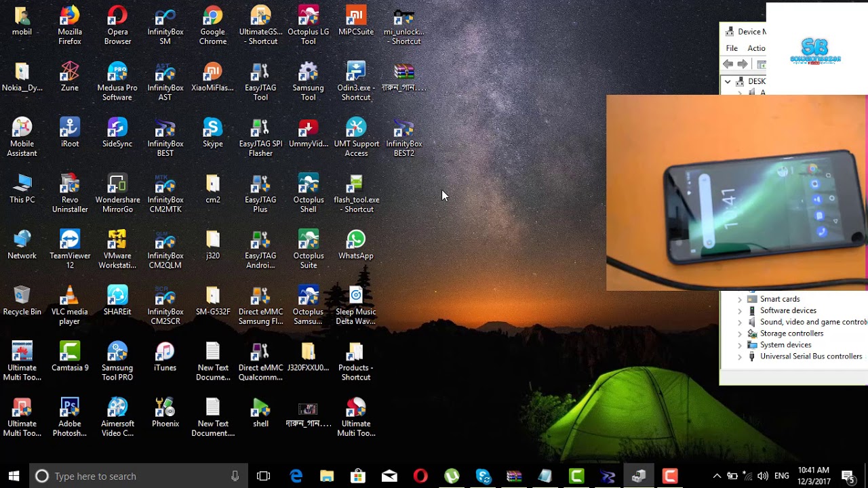Open the File menu in Device Manager
Viewport: 868px width, 488px height.
tap(732, 48)
